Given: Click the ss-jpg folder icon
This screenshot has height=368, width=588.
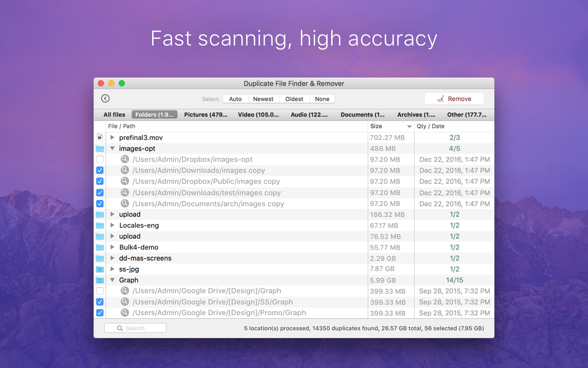Looking at the screenshot, I should (100, 269).
